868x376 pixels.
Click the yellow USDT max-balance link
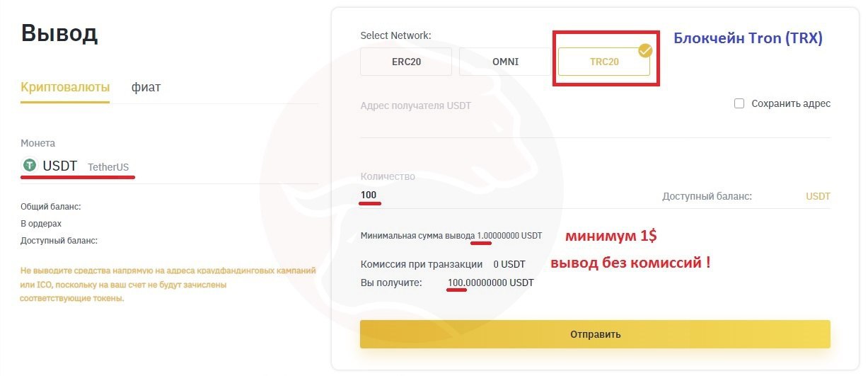click(818, 196)
